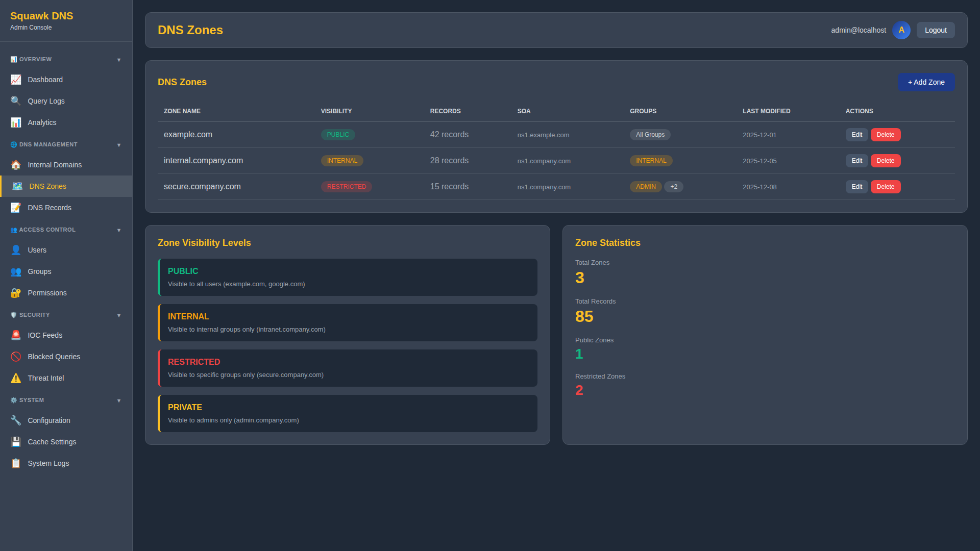Click zone name secure.company.com
Screen dimensions: 980x551
[202, 187]
